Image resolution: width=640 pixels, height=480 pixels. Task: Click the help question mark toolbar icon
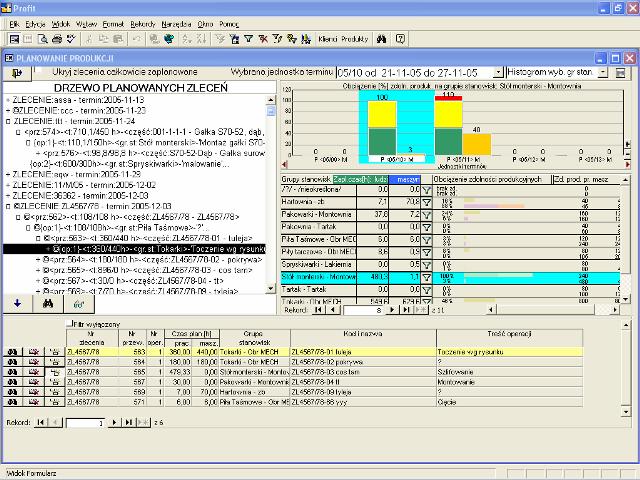pos(400,39)
